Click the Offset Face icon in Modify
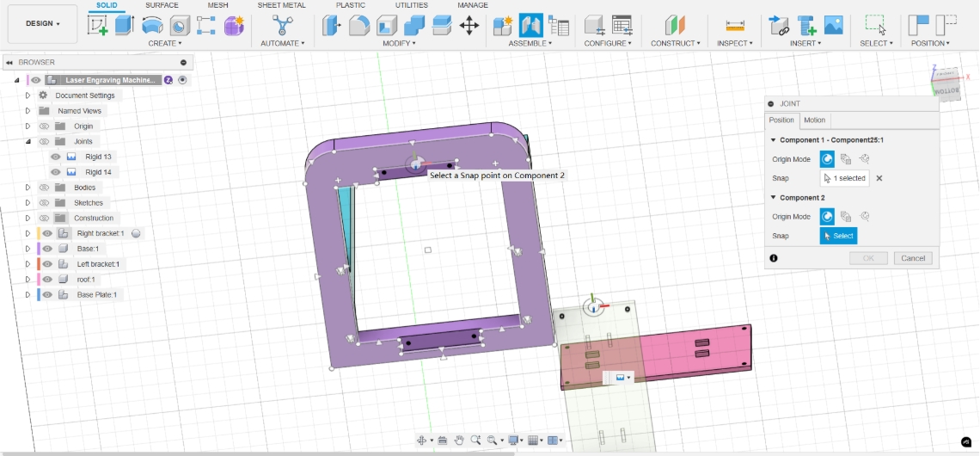This screenshot has height=456, width=980. pos(442,25)
